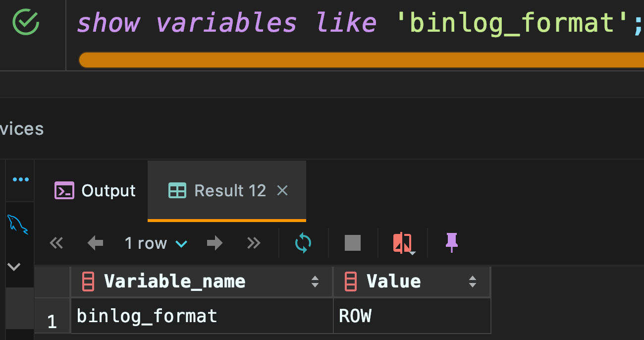
Task: Collapse the chevron below MySQL icon
Action: point(14,267)
